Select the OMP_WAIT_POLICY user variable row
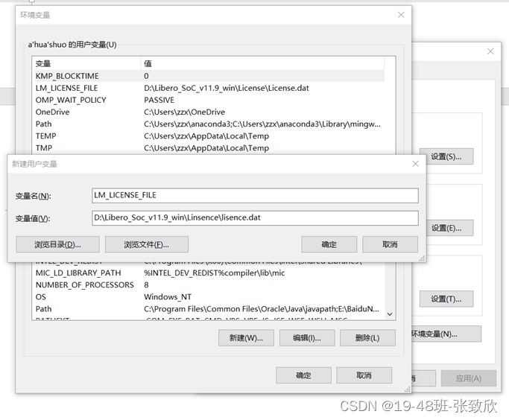This screenshot has height=420, width=509. tap(209, 100)
